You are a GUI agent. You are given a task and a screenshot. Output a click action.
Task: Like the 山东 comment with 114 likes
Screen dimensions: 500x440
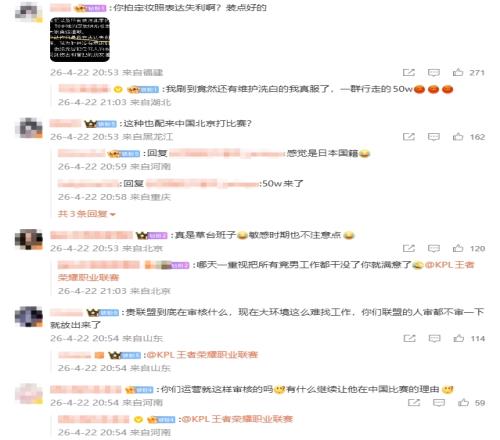click(459, 338)
